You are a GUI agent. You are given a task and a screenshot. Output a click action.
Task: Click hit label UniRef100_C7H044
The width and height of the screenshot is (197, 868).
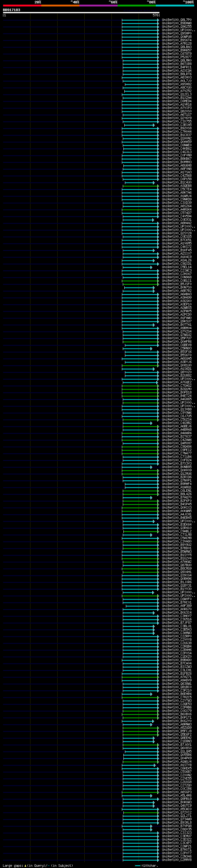(x=176, y=131)
